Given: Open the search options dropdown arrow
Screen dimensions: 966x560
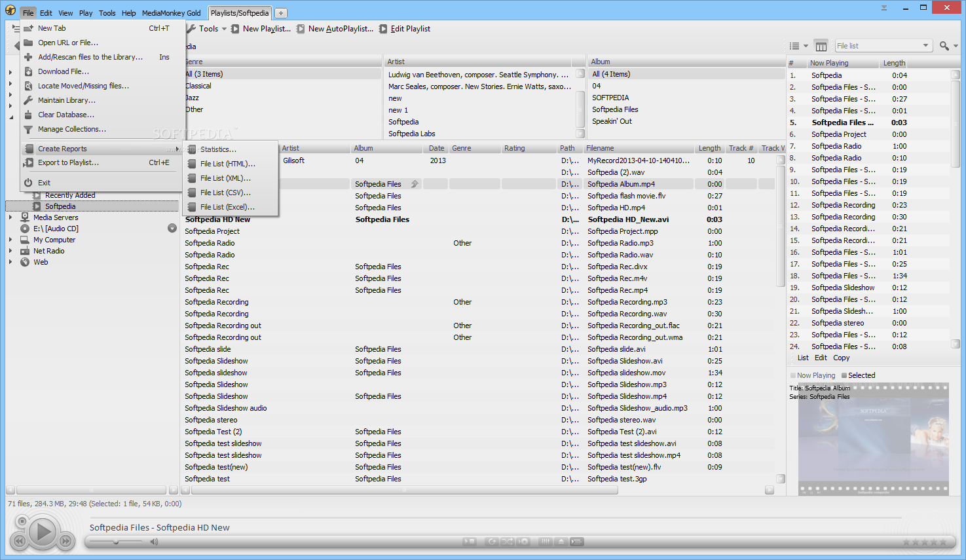Looking at the screenshot, I should point(956,46).
